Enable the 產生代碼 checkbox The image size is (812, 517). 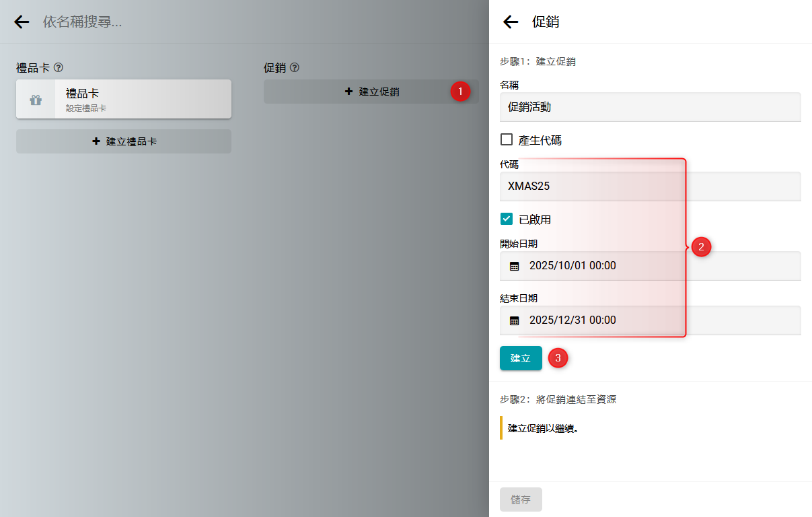[x=507, y=140]
